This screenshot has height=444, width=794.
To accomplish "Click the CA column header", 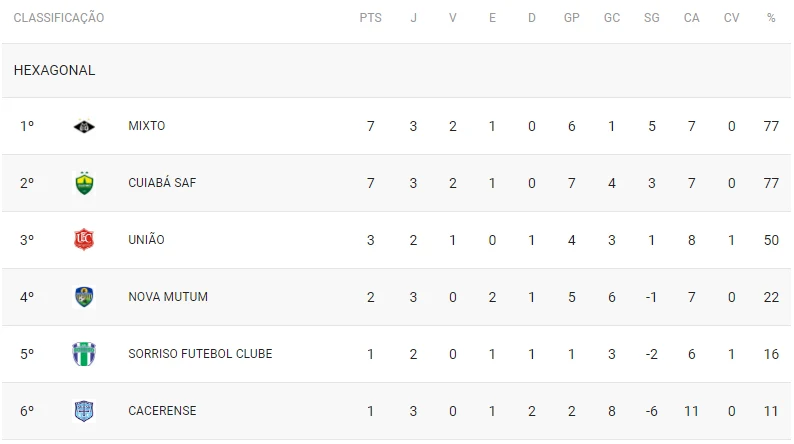I will (692, 18).
